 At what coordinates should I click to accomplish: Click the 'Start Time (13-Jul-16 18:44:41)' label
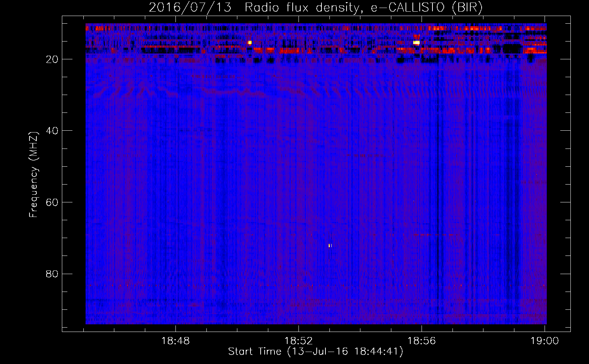[x=316, y=352]
